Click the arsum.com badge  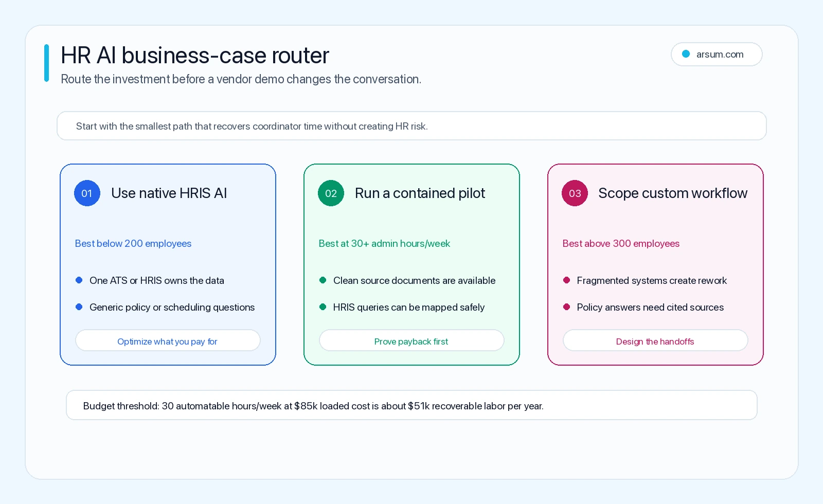[x=717, y=54]
